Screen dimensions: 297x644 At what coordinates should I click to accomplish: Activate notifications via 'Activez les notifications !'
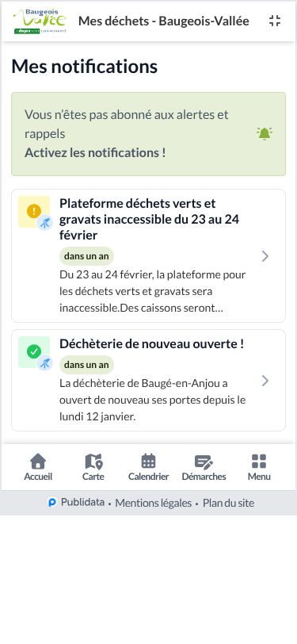click(x=95, y=153)
